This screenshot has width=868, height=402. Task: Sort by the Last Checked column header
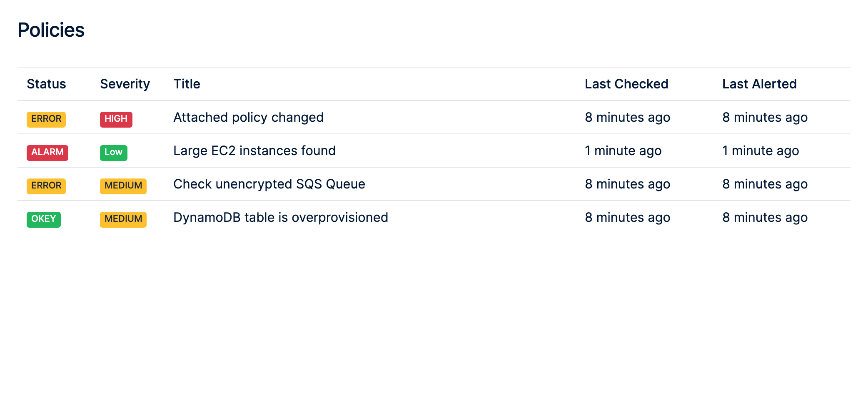click(x=626, y=84)
